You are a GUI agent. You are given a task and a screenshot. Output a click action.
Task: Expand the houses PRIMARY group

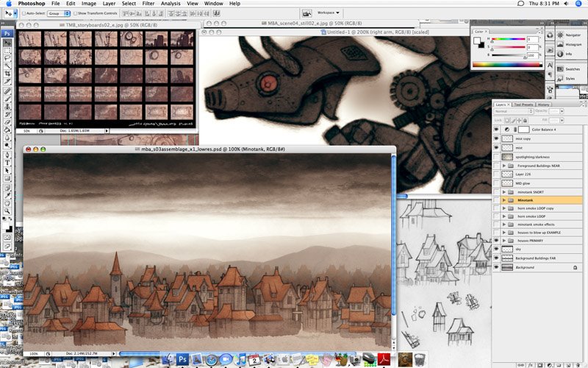click(x=504, y=241)
